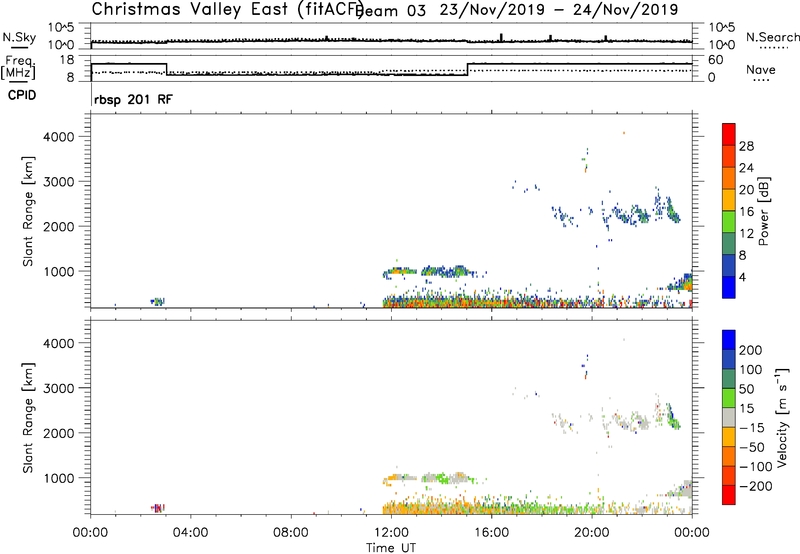Screen dimensions: 800x554
Task: Click the right "10^0" noise axis tick
Action: click(x=721, y=45)
